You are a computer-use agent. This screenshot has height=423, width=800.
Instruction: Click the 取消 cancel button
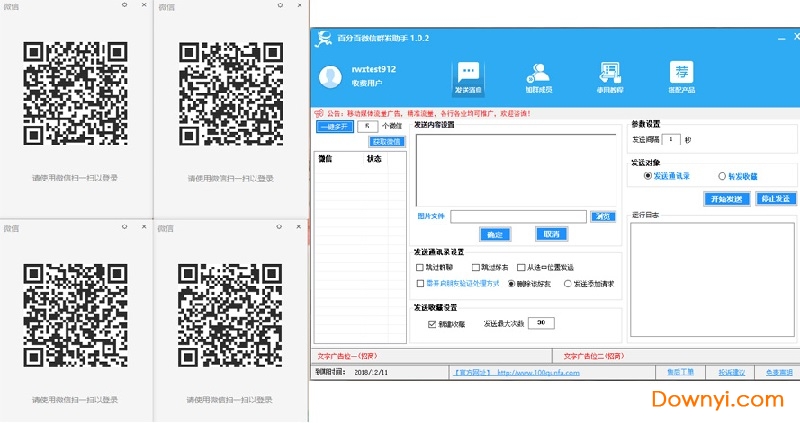coord(552,234)
